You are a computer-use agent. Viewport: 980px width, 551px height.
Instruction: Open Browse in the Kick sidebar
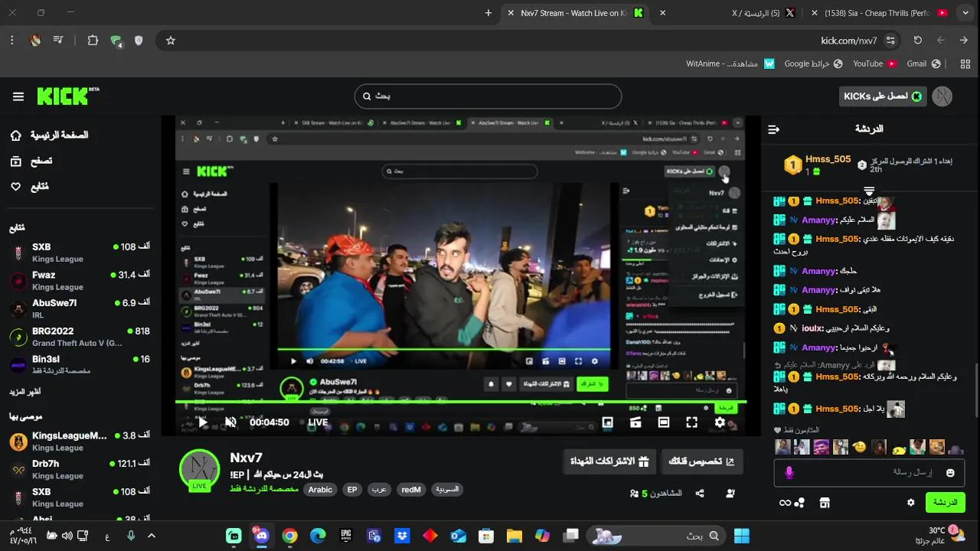coord(31,161)
